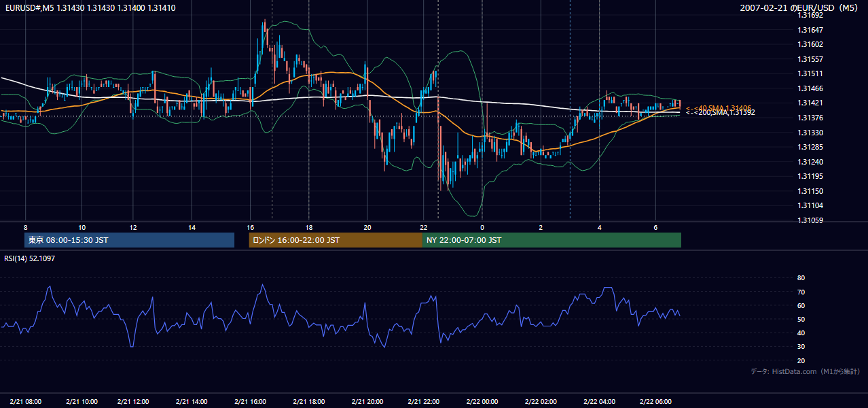Viewport: 868px width, 408px height.
Task: Click the 2/21 22:00 date label
Action: 423,401
